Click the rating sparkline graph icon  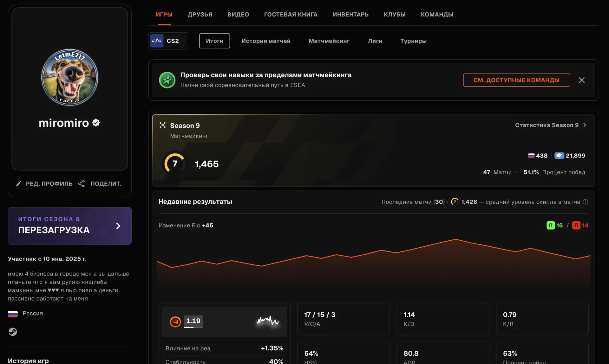tap(268, 321)
